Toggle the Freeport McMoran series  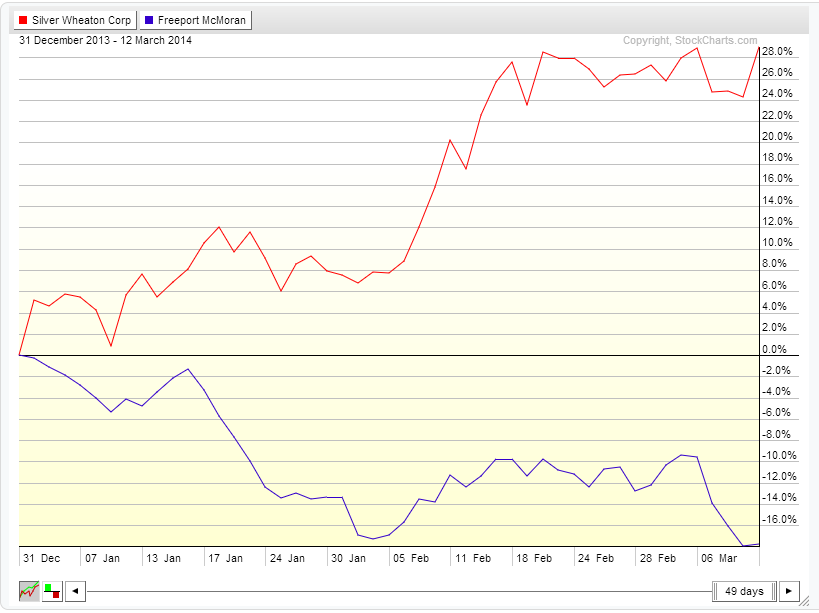coord(195,19)
